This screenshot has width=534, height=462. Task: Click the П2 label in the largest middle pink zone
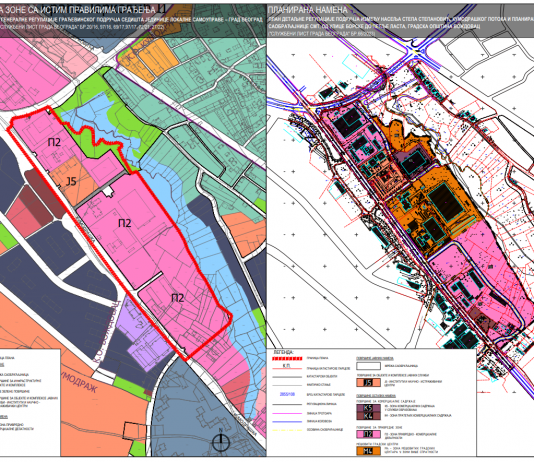pyautogui.click(x=125, y=223)
